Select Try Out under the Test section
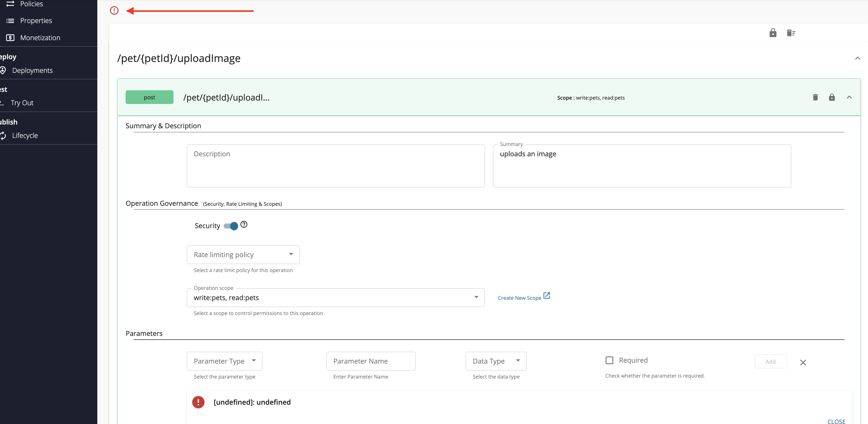 tap(22, 102)
